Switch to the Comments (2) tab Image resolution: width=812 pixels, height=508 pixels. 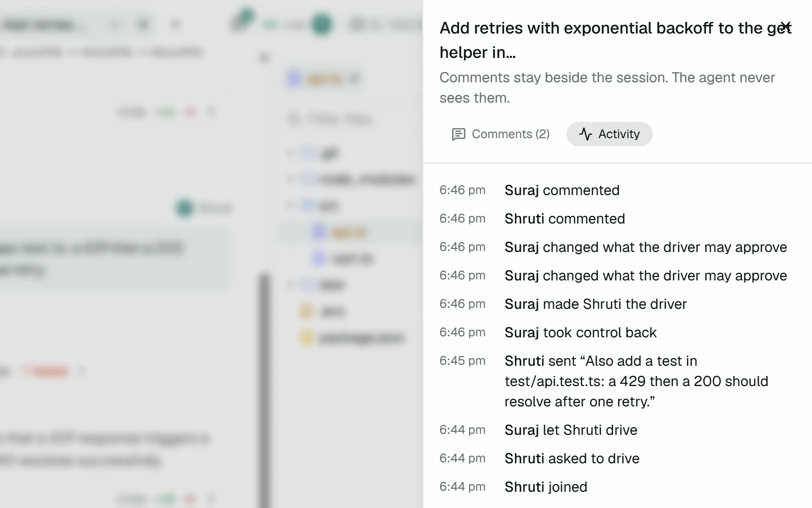coord(500,134)
